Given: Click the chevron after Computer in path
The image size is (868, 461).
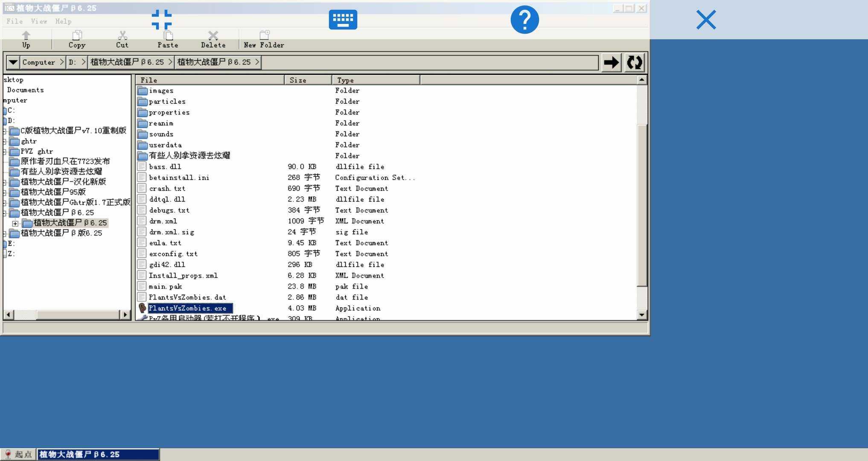Looking at the screenshot, I should [x=62, y=62].
